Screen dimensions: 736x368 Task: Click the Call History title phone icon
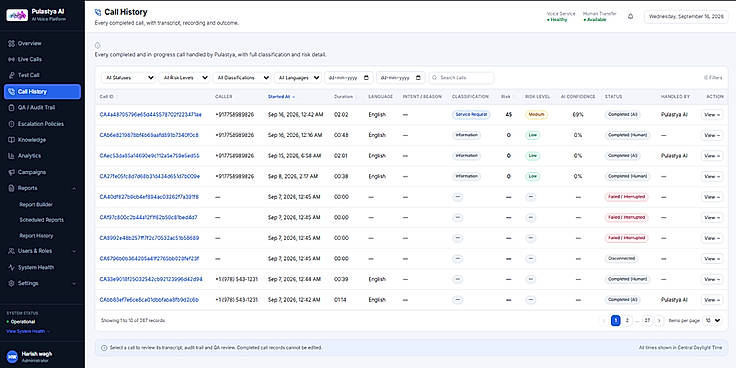click(98, 12)
